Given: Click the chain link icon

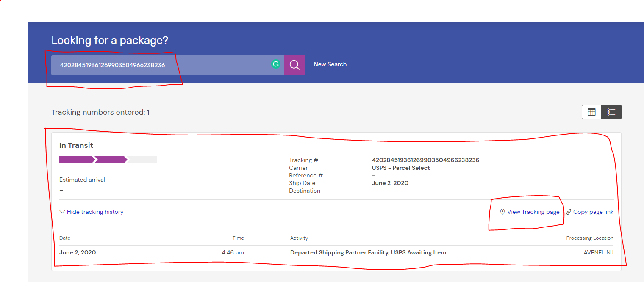Looking at the screenshot, I should (x=569, y=212).
